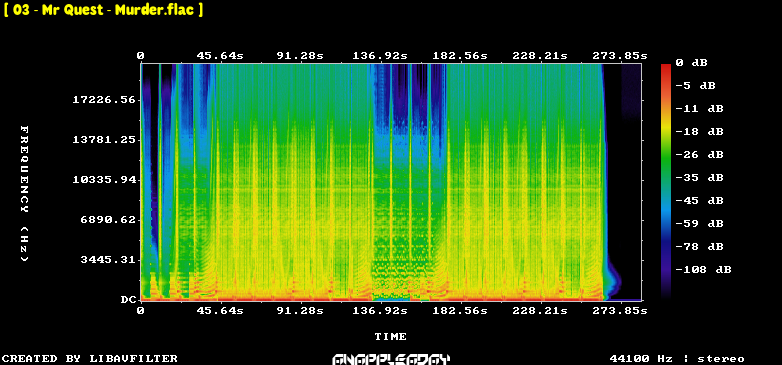This screenshot has height=365, width=782.
Task: Click the 10335.94 frequency axis label
Action: 104,180
